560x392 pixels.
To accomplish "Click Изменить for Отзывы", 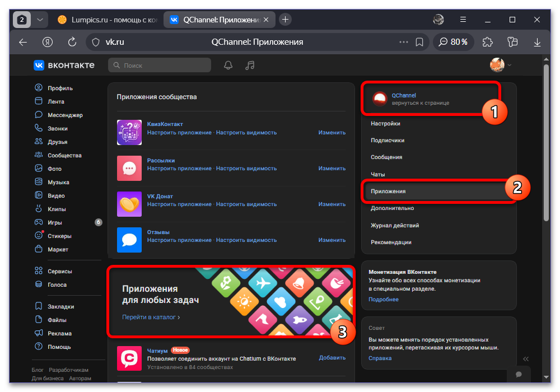I will pyautogui.click(x=332, y=240).
